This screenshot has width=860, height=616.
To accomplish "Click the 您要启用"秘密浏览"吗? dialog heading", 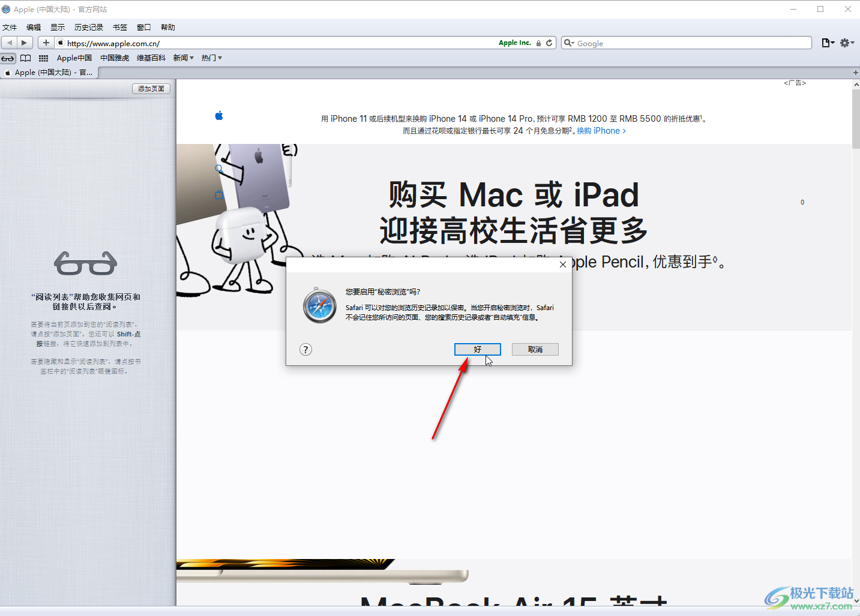I will (383, 292).
